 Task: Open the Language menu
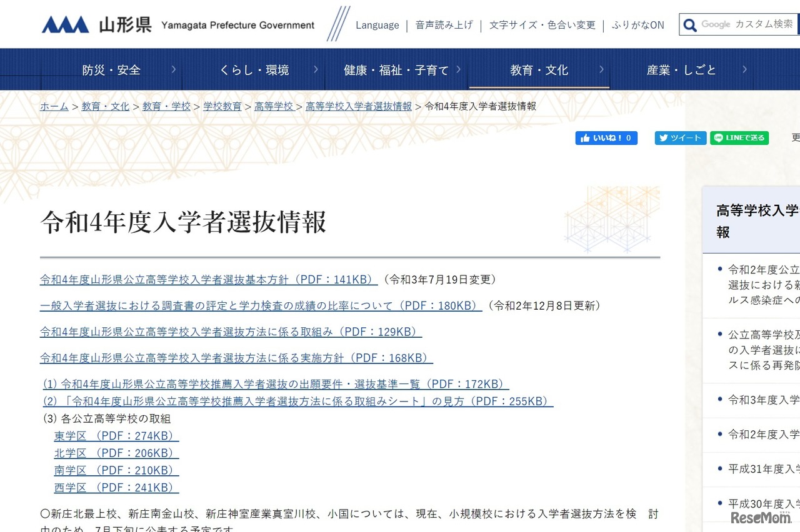pos(377,25)
